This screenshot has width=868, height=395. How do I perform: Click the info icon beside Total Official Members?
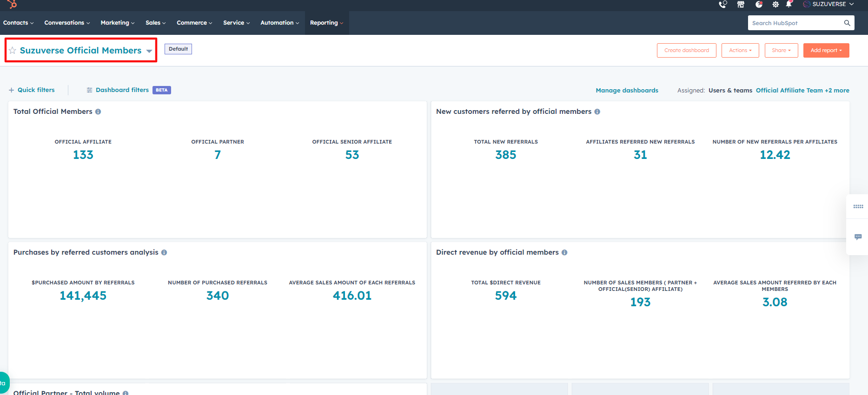tap(98, 112)
